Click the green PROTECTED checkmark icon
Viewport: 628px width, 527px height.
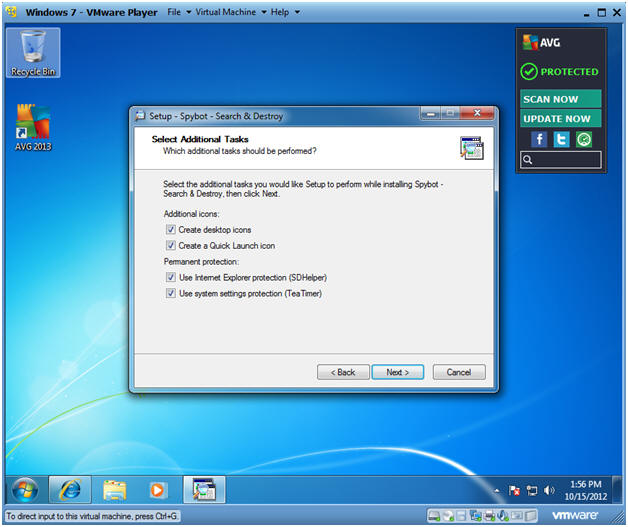coord(529,72)
